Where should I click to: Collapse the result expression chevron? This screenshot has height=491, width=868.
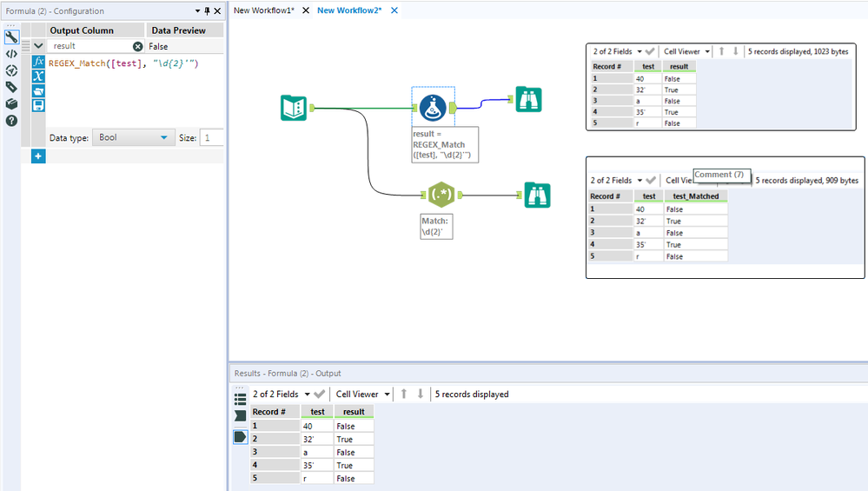point(38,46)
